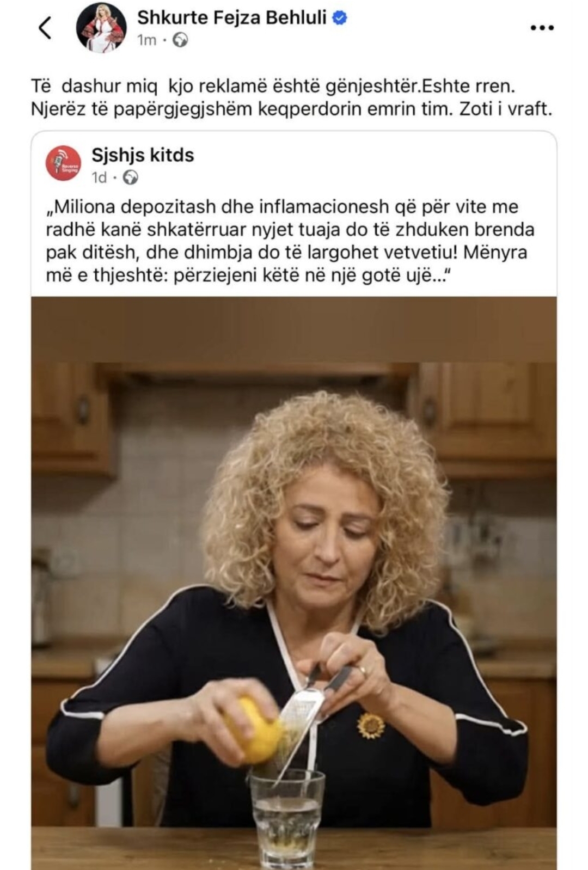Select the main post caption text
This screenshot has width=588, height=870.
[292, 98]
